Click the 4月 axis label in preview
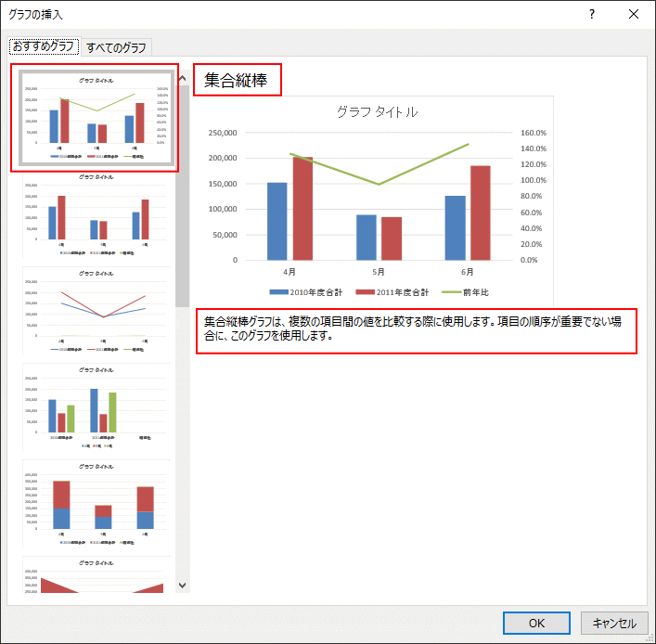Screen dimensions: 656x644 [x=289, y=272]
